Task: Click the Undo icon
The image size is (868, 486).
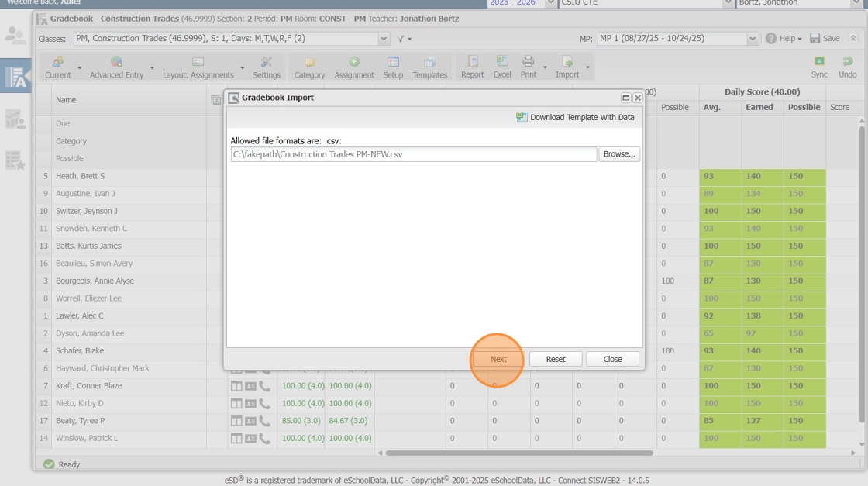Action: [x=847, y=62]
